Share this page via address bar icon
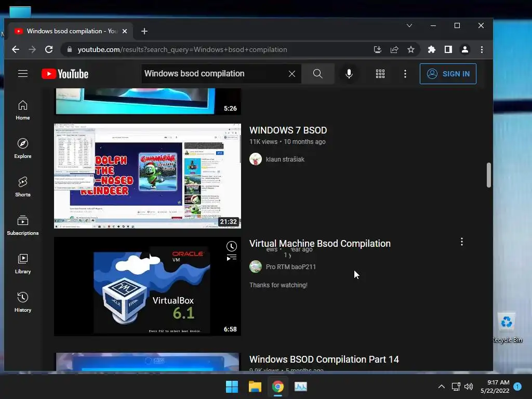 click(x=394, y=49)
